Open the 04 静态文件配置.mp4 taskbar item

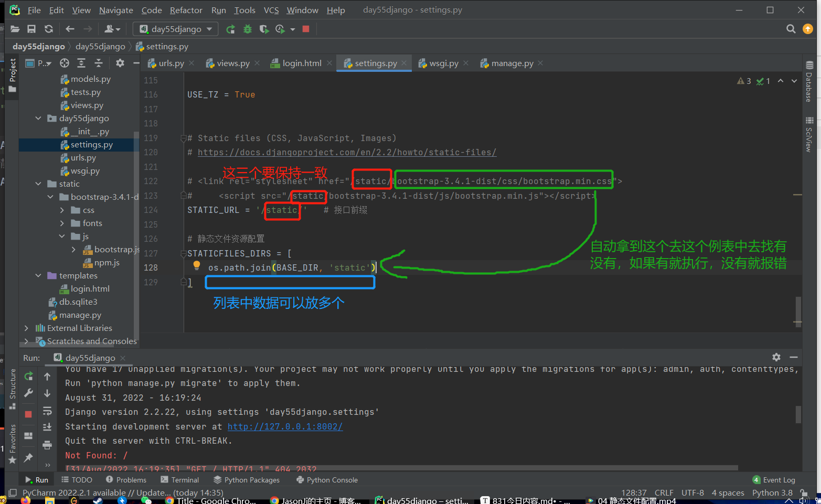point(632,500)
